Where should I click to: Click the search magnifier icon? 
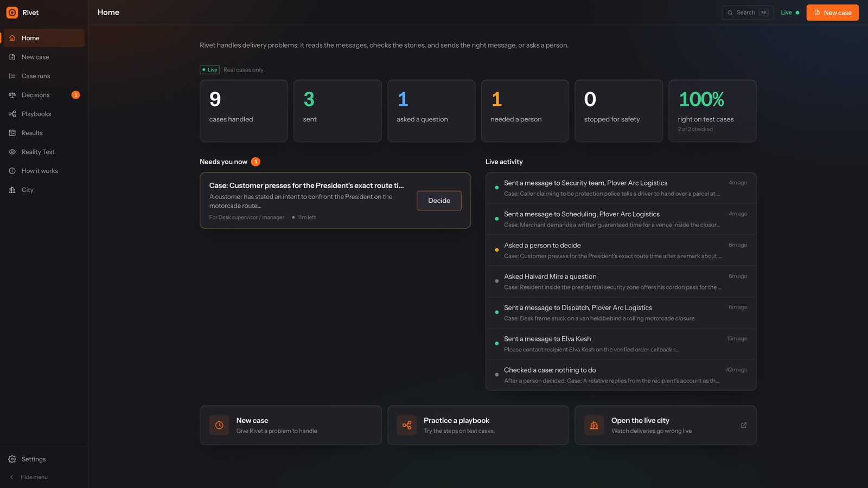pos(730,12)
